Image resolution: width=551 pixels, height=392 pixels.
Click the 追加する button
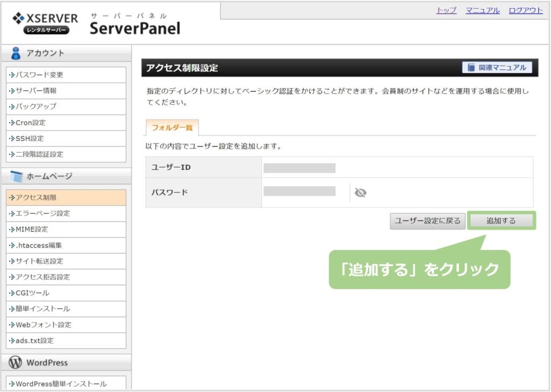pos(501,220)
